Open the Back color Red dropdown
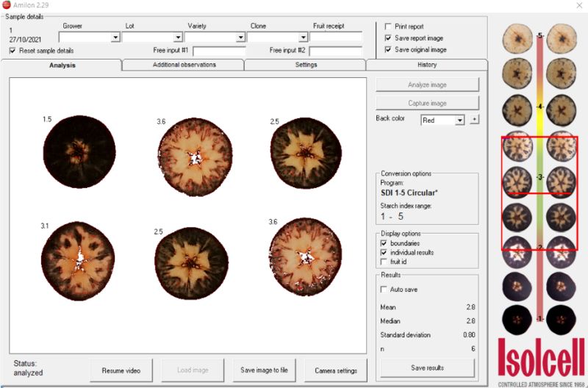Viewport: 588px width, 388px height. pyautogui.click(x=460, y=120)
